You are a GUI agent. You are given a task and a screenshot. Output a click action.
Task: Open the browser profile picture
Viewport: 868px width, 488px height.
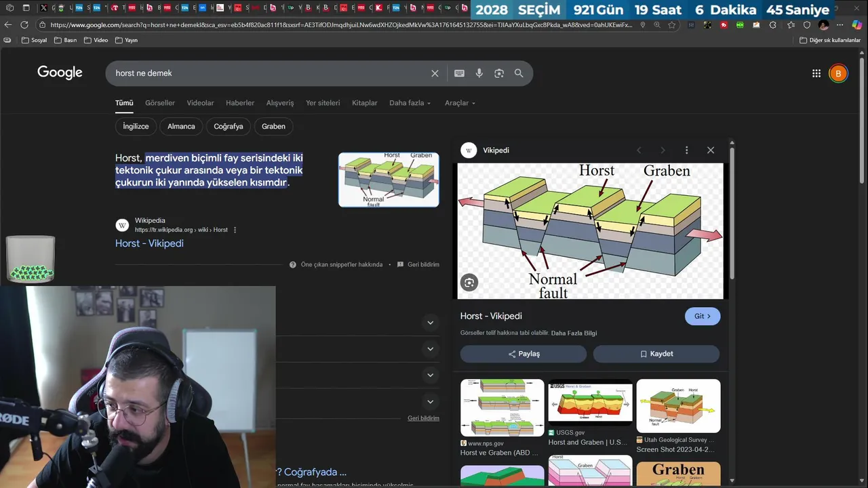[x=823, y=24]
